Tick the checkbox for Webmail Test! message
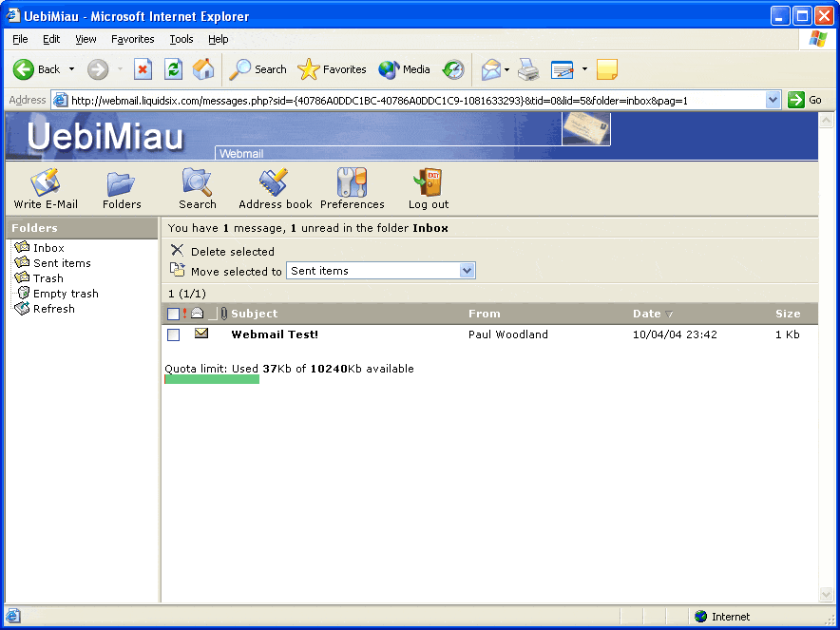 coord(173,334)
